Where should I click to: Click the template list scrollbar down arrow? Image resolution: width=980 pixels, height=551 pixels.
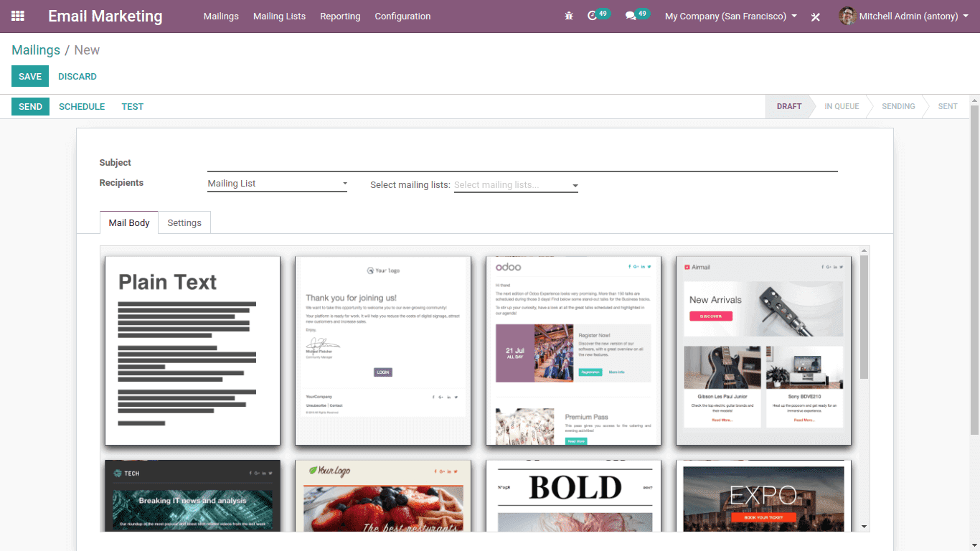pos(864,527)
